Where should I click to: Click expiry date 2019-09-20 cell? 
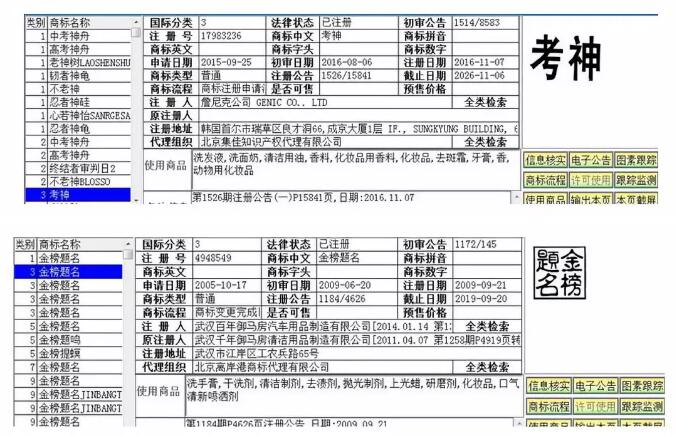[487, 299]
